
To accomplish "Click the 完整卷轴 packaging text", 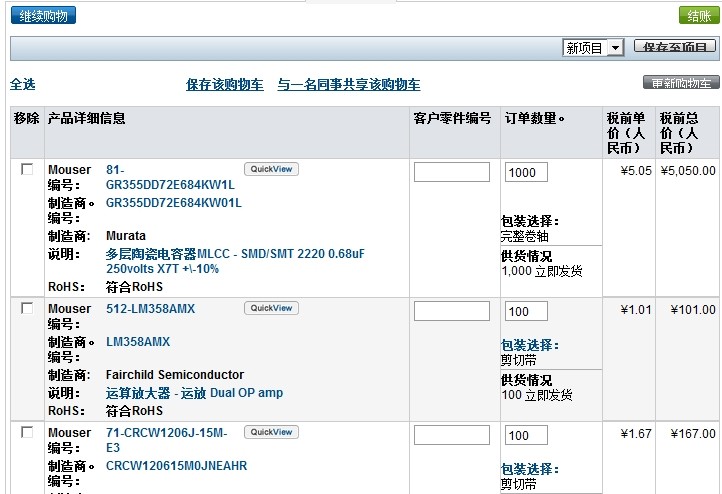I will pyautogui.click(x=524, y=237).
